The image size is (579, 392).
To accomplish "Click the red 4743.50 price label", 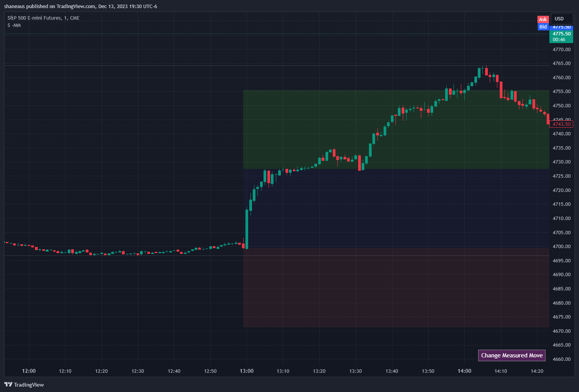I will [x=561, y=124].
